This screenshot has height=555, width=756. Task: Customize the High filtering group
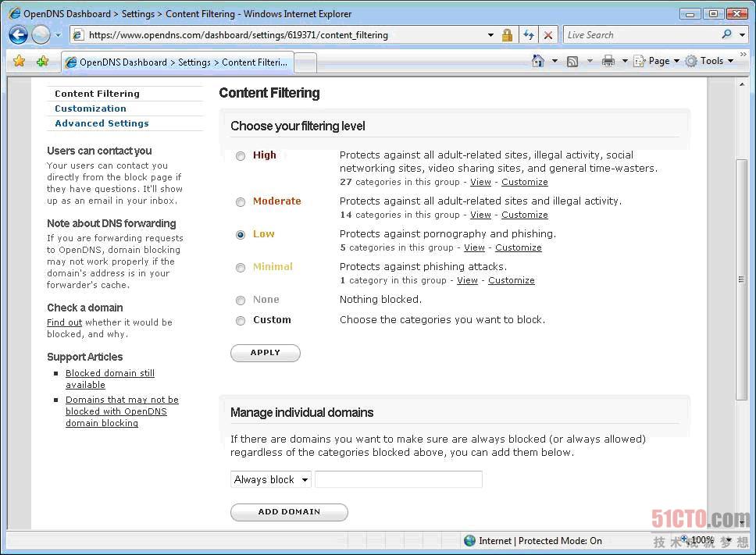[525, 182]
